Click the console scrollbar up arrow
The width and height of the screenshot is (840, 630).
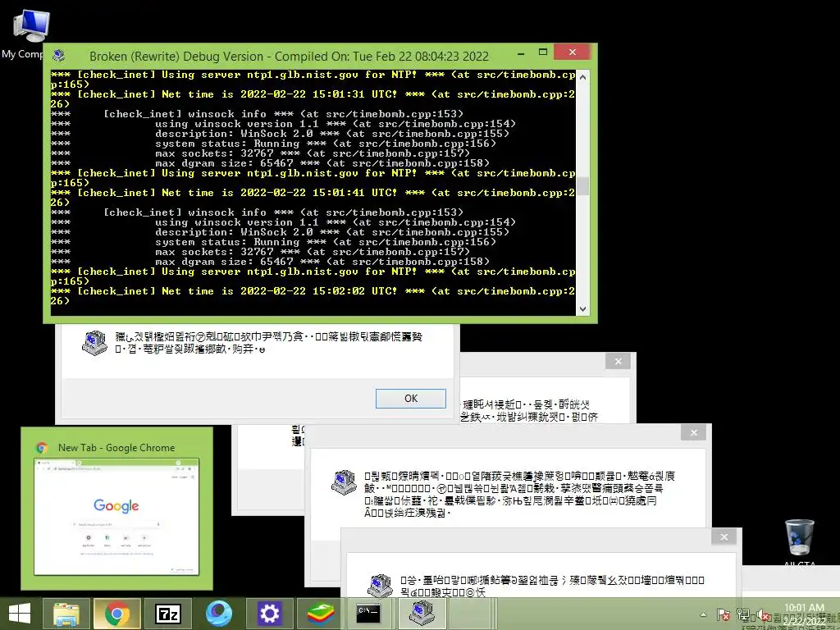(x=583, y=77)
